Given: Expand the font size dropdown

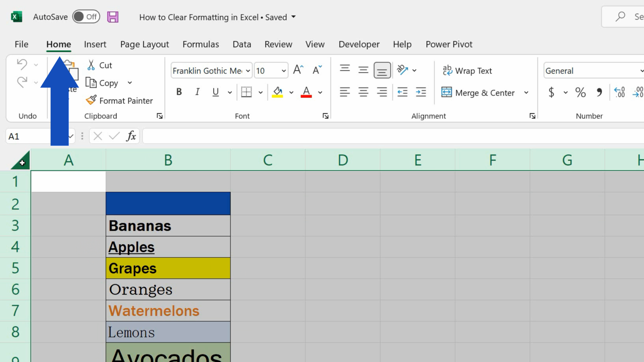Looking at the screenshot, I should tap(284, 70).
